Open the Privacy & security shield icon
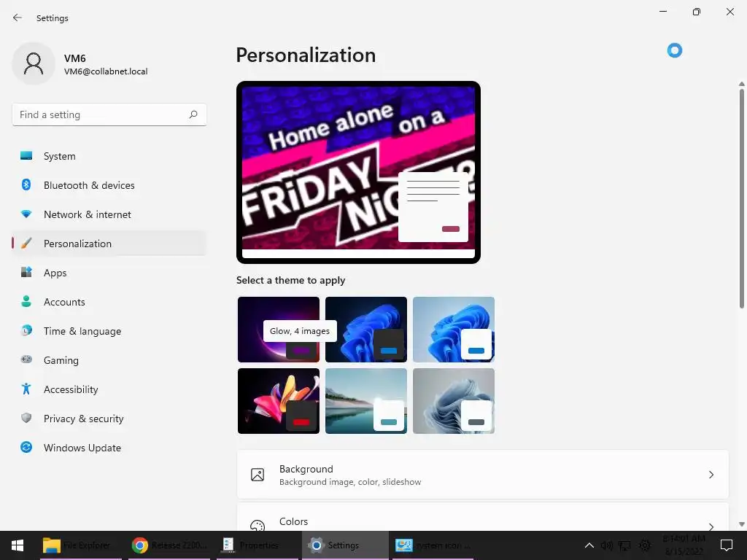 coord(26,418)
